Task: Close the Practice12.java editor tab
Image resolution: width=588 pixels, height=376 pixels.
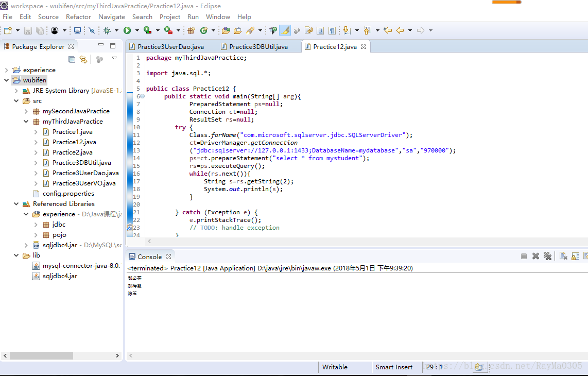Action: click(364, 46)
